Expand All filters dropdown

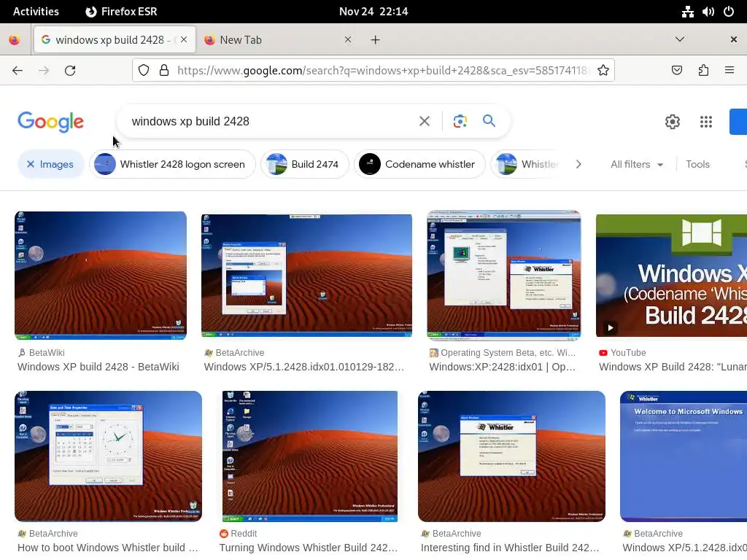point(637,164)
